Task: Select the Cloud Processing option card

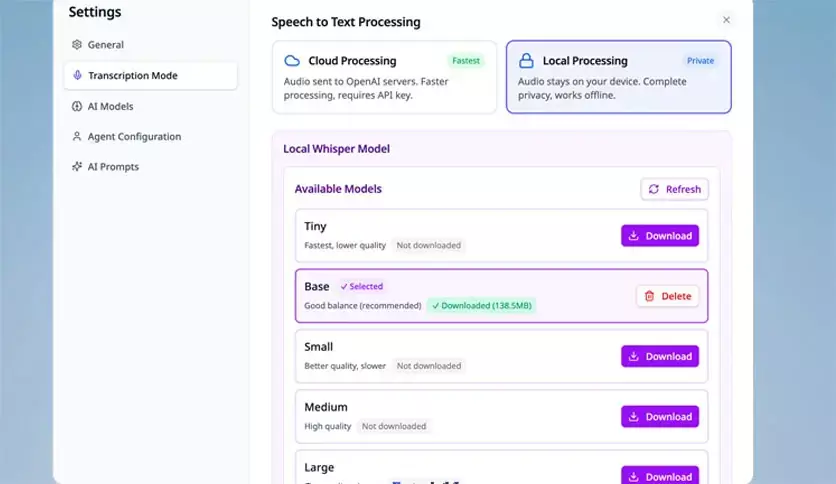Action: tap(384, 77)
